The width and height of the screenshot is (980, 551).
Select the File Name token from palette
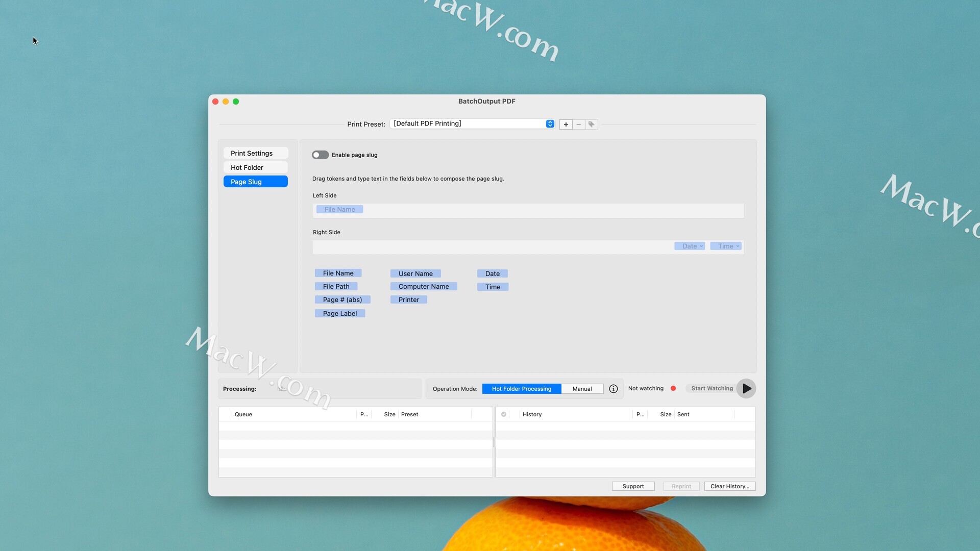tap(338, 273)
